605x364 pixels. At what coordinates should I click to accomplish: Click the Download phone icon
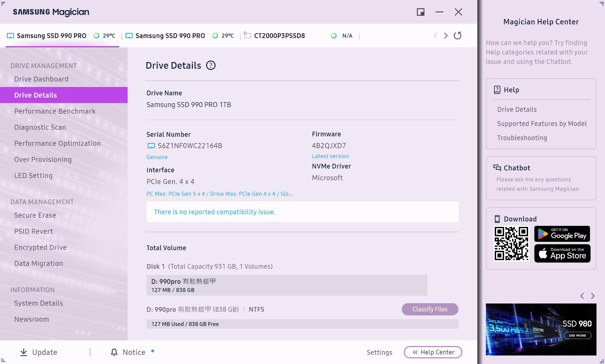pyautogui.click(x=497, y=219)
